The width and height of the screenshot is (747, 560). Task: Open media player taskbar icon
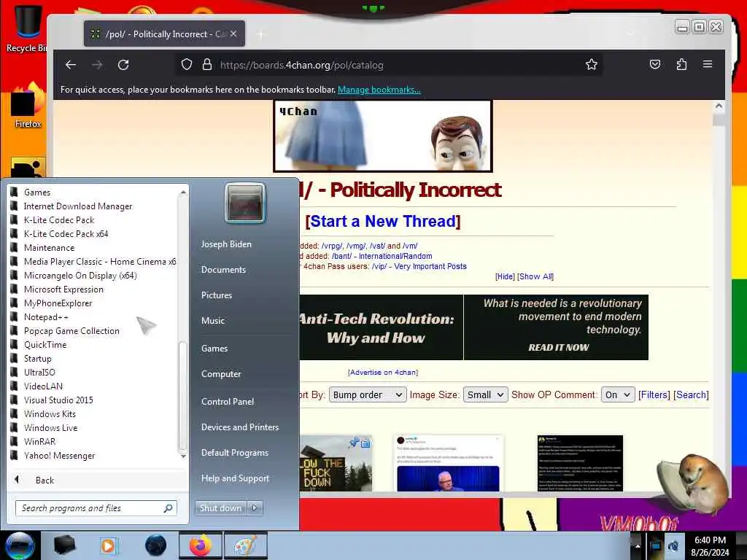click(109, 545)
